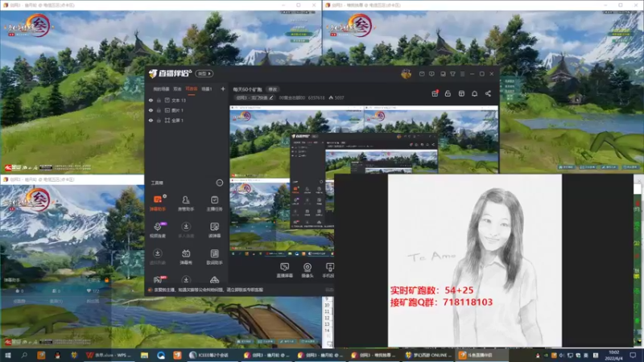Open the 弹幕助手 tool in toolbox

point(158,204)
